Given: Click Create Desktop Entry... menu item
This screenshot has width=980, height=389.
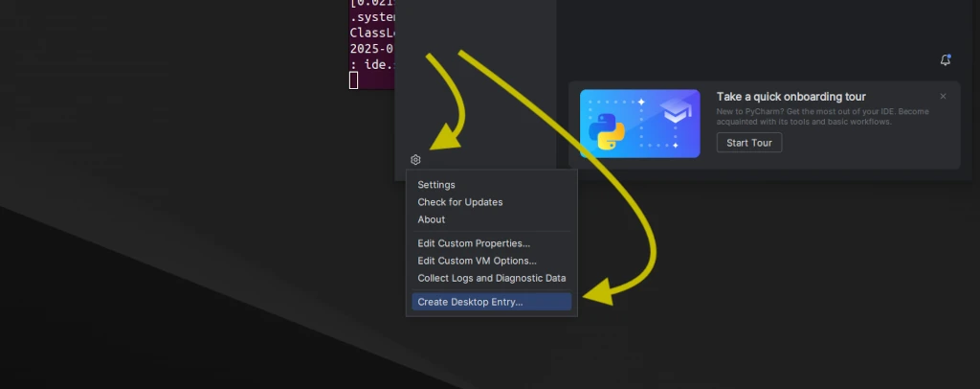Looking at the screenshot, I should click(491, 302).
